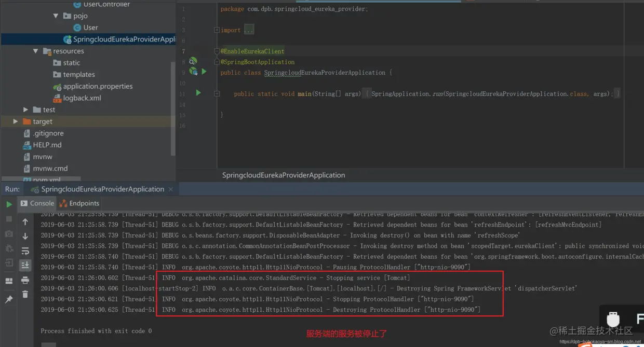Expand the target folder
This screenshot has height=347, width=644.
pyautogui.click(x=16, y=121)
